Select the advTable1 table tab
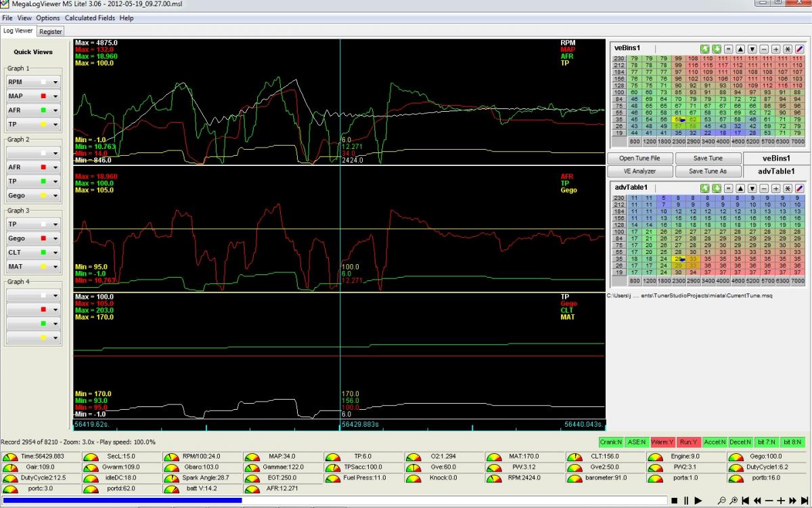 point(776,171)
